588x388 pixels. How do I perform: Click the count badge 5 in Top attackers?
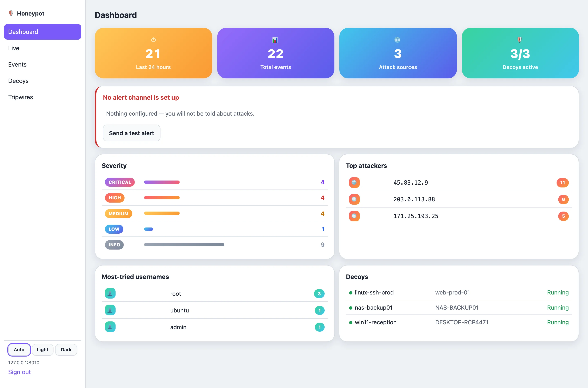tap(563, 216)
